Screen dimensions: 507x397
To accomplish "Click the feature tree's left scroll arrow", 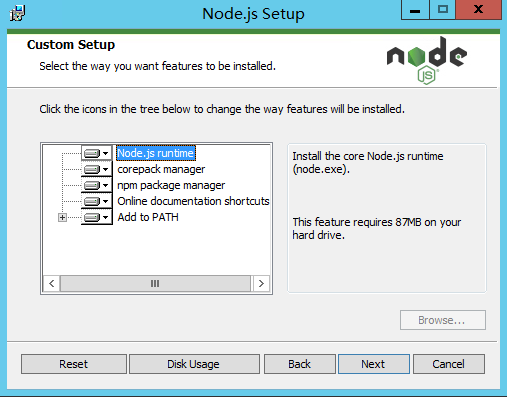I will [52, 284].
